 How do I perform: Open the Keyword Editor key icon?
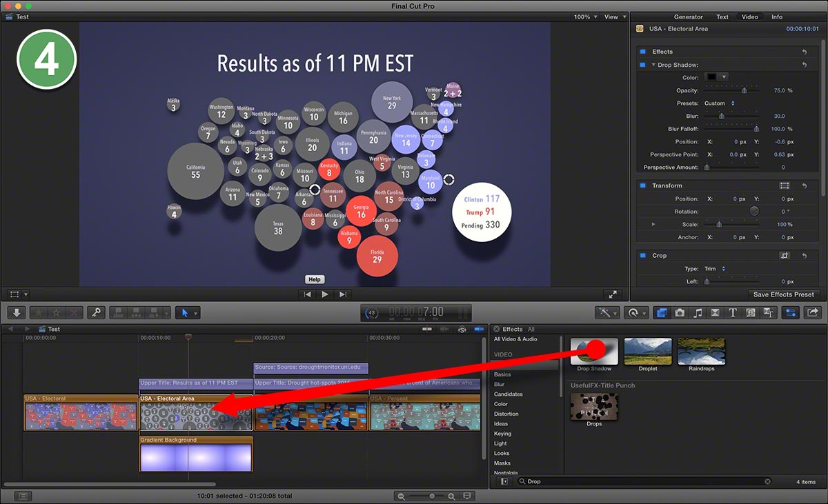[x=97, y=312]
